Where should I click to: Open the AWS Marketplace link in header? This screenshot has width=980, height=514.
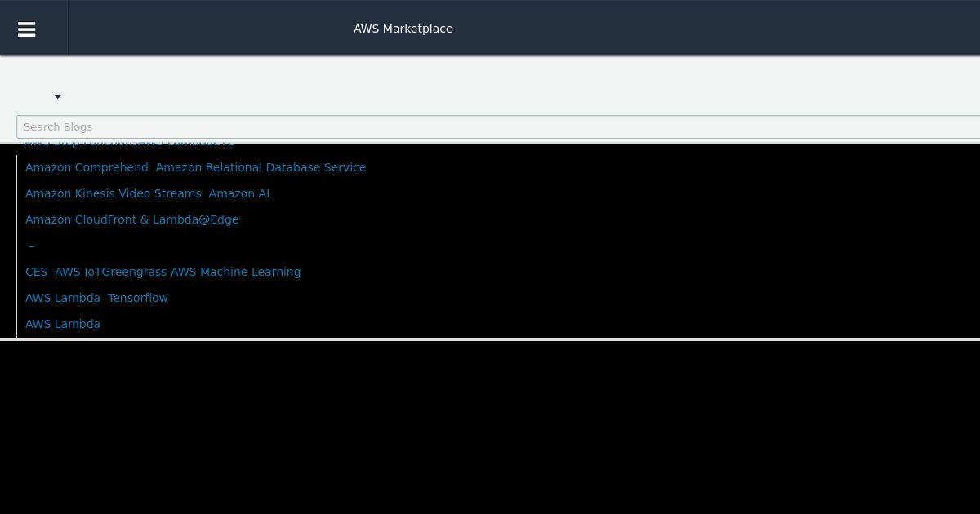coord(403,29)
